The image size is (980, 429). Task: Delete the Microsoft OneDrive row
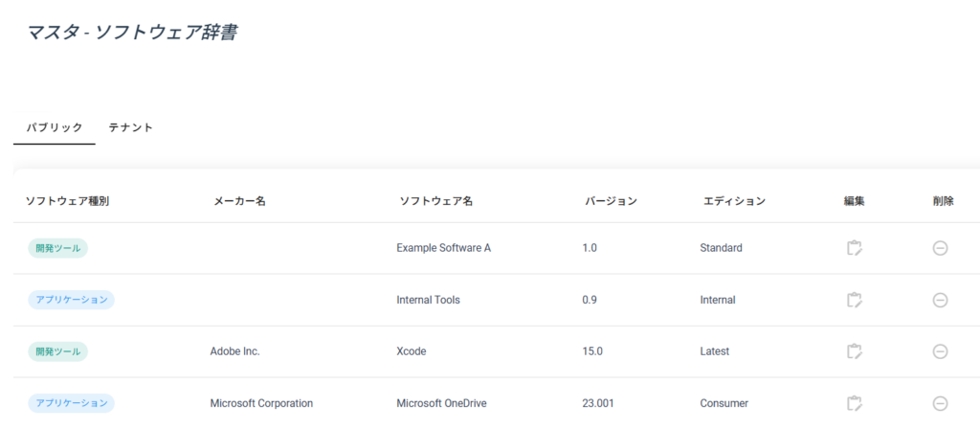click(940, 403)
